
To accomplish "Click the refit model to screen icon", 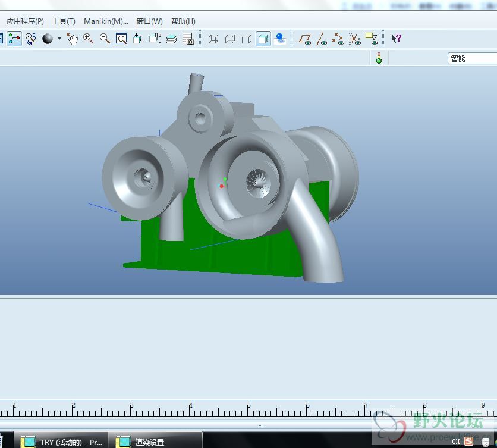I will (x=121, y=39).
